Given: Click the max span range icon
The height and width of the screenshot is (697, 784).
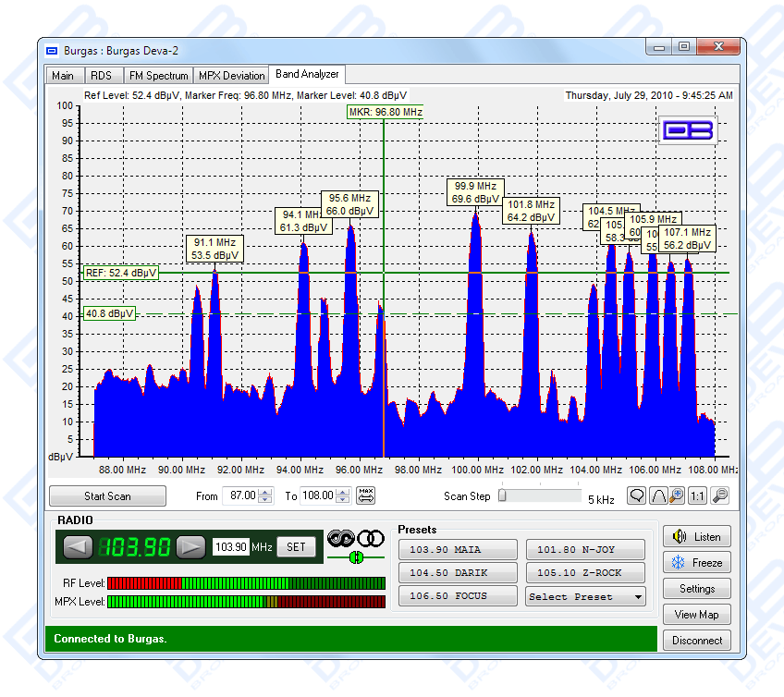Looking at the screenshot, I should pos(366,495).
